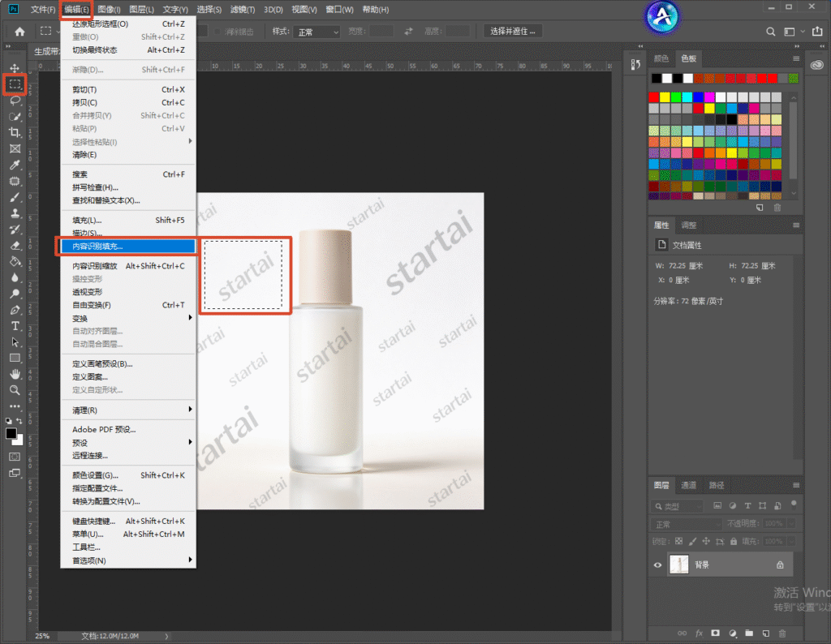This screenshot has width=831, height=644.
Task: Switch to the 调整 adjustments tab
Action: click(688, 225)
